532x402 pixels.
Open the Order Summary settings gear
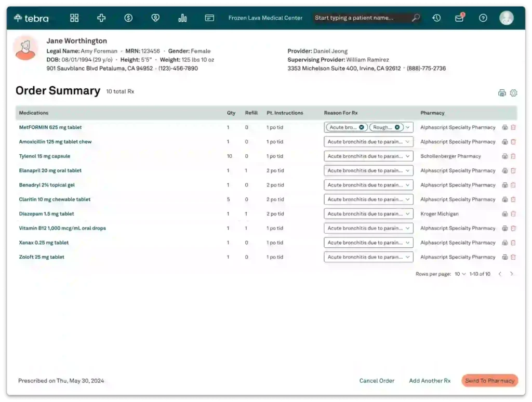point(514,92)
